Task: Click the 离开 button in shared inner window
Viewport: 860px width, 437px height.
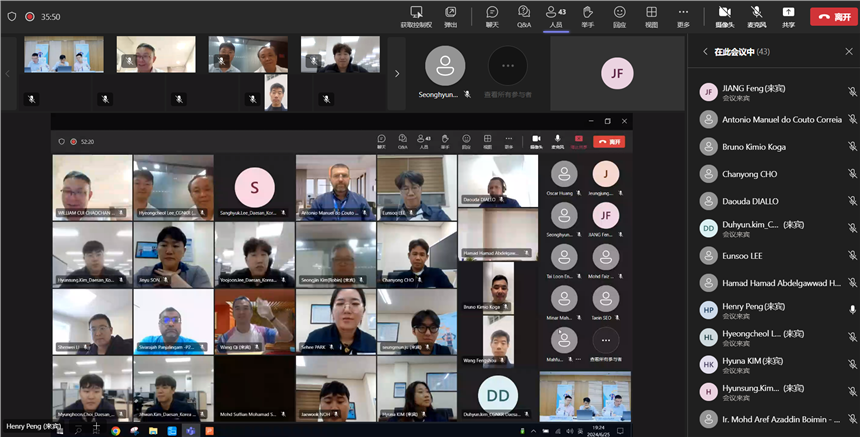Action: pyautogui.click(x=609, y=141)
